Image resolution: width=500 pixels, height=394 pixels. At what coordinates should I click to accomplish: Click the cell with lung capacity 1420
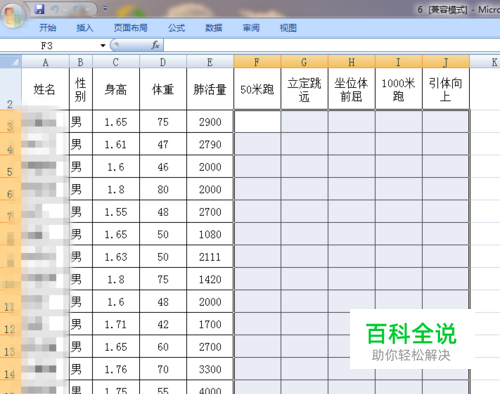pyautogui.click(x=210, y=279)
